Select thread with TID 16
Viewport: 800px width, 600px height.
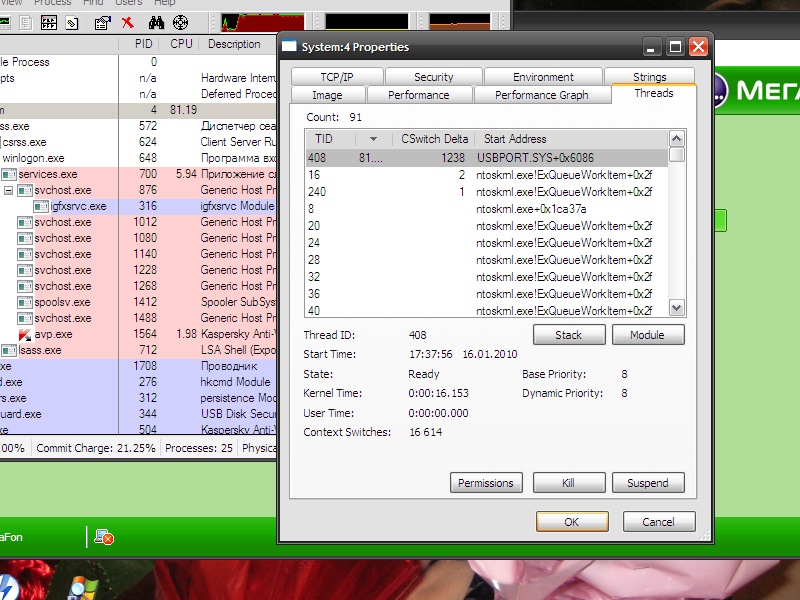pos(487,175)
